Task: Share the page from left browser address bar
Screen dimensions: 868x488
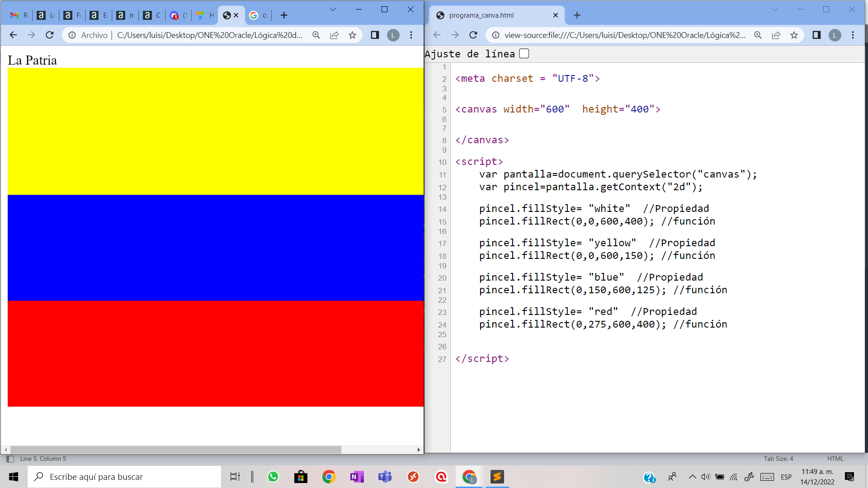Action: (334, 35)
